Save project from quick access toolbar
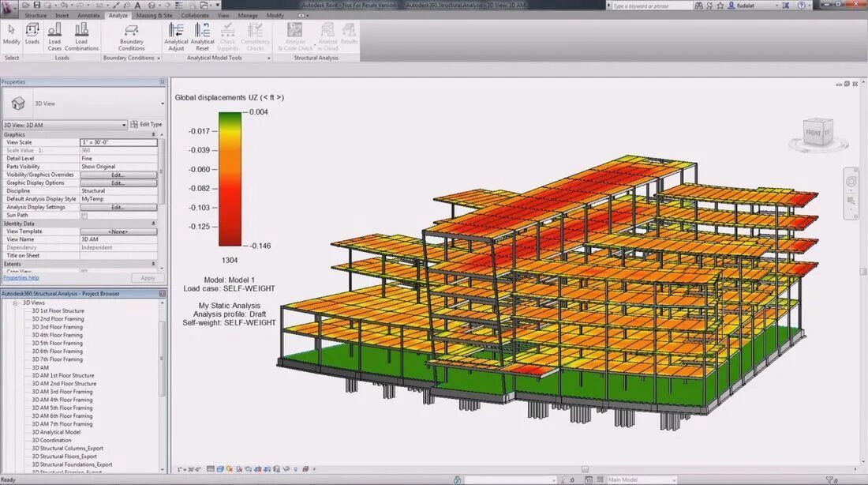The width and height of the screenshot is (868, 485). point(36,5)
